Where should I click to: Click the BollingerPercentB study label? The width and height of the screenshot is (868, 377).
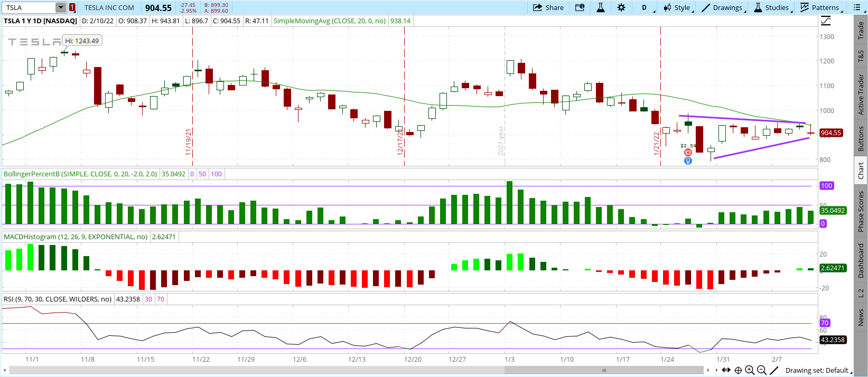[x=80, y=174]
